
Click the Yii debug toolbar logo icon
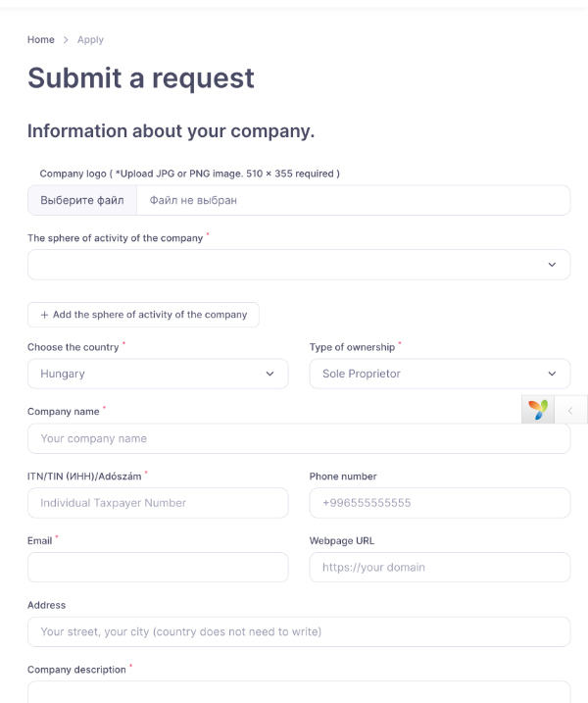coord(538,410)
